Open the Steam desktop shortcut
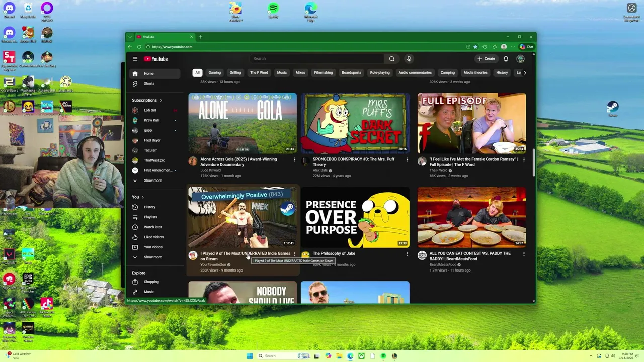This screenshot has width=644, height=362. [x=612, y=109]
